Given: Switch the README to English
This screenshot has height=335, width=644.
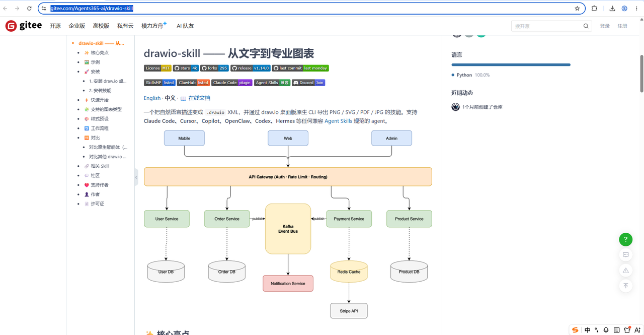Looking at the screenshot, I should [152, 98].
